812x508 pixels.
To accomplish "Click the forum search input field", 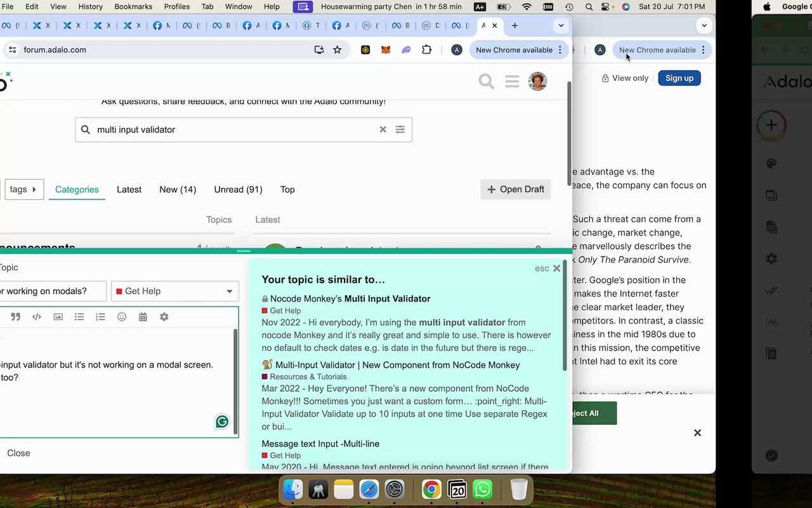I will click(244, 130).
